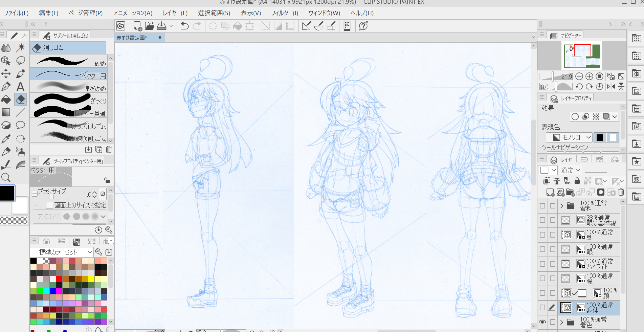The height and width of the screenshot is (332, 644).
Task: Expand the 資料 layer folder
Action: click(x=562, y=206)
